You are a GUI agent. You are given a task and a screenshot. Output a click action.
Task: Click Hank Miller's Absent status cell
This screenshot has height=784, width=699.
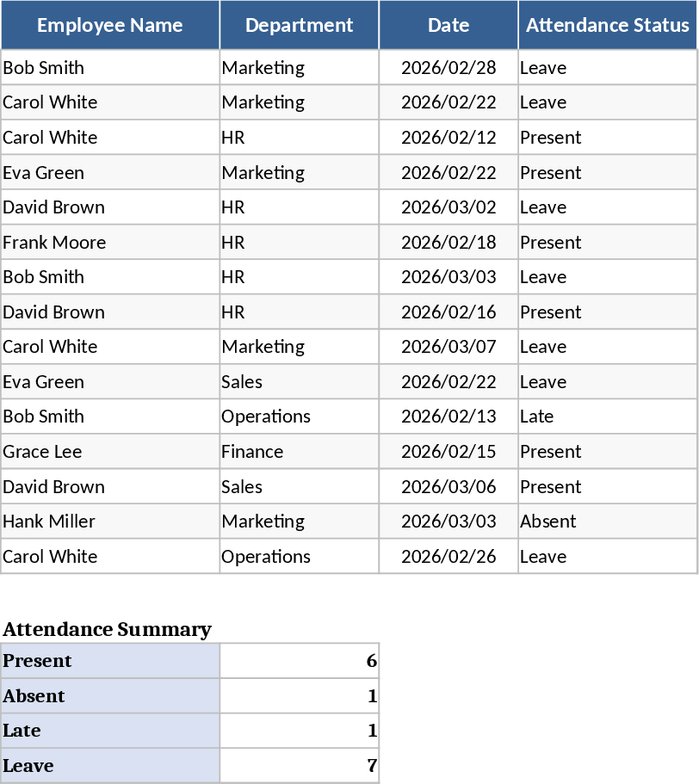[607, 522]
